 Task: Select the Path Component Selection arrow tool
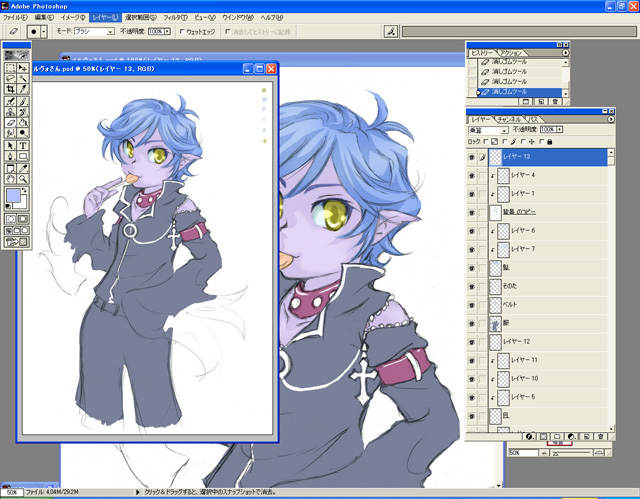click(x=11, y=146)
